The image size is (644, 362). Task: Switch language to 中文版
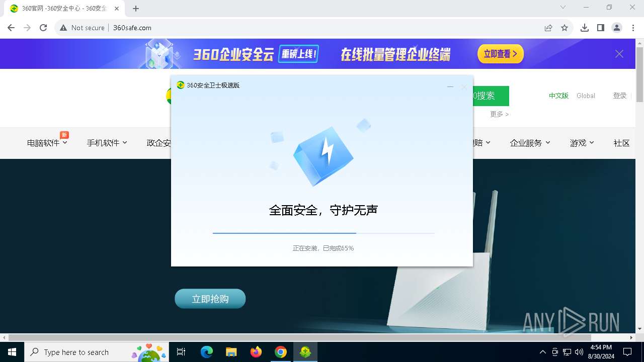coord(558,96)
